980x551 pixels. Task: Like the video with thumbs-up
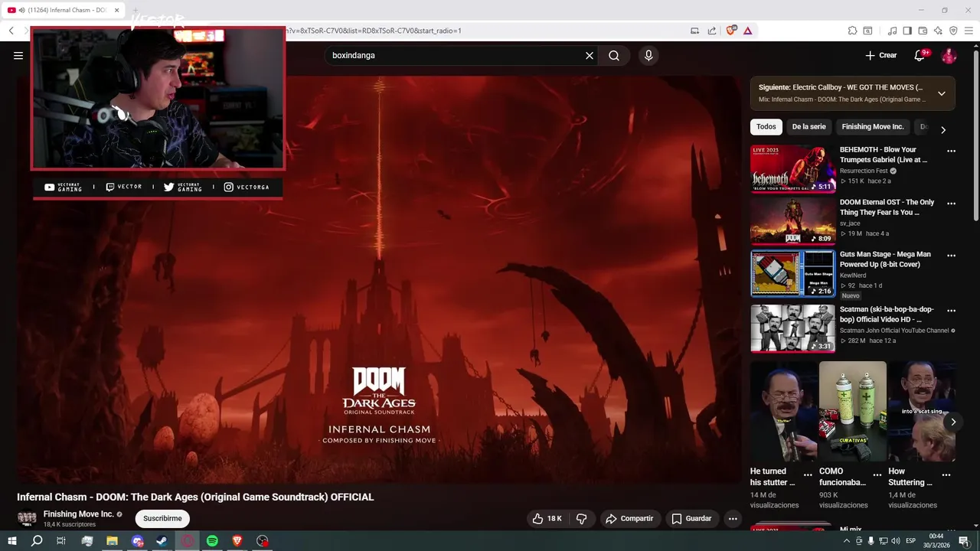point(547,519)
